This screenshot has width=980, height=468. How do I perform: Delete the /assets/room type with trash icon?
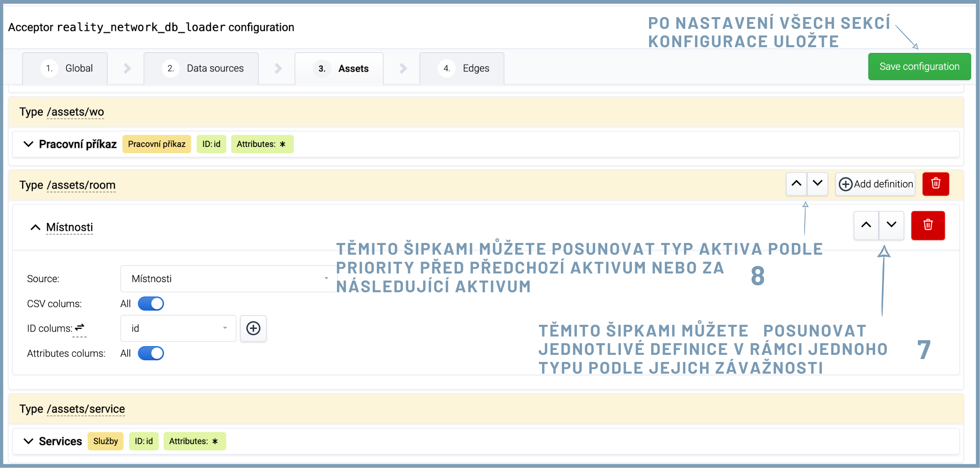coord(935,184)
